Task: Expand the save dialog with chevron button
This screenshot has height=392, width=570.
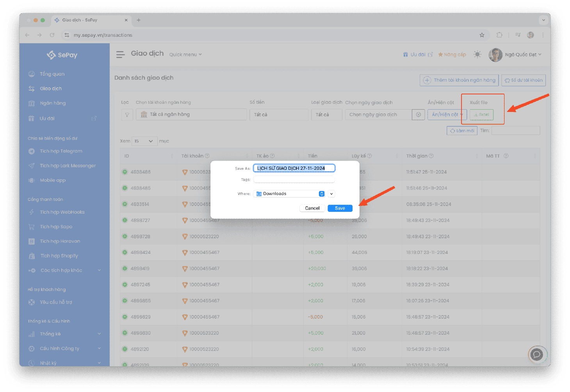Action: tap(331, 194)
